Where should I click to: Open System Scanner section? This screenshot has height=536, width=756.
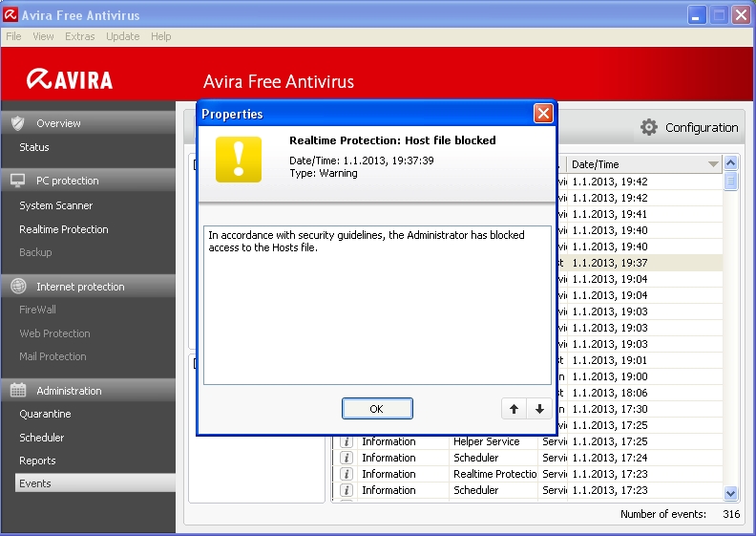tap(56, 205)
